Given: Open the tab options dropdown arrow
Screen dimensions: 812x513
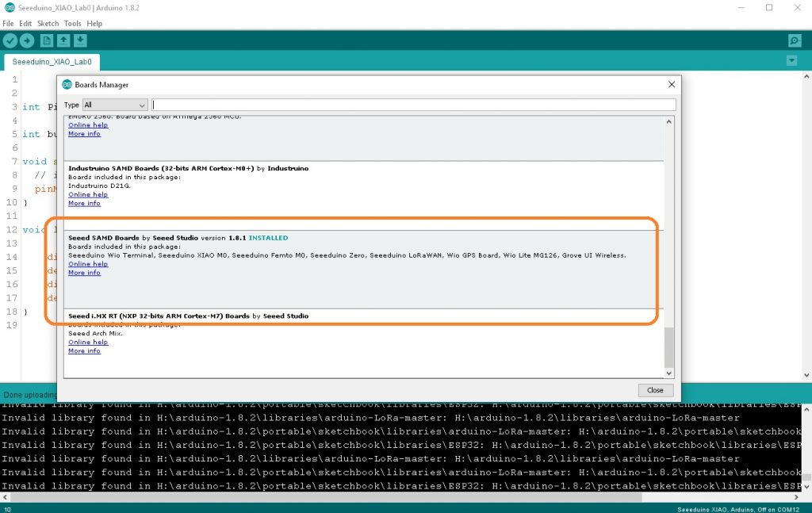Looking at the screenshot, I should 791,60.
